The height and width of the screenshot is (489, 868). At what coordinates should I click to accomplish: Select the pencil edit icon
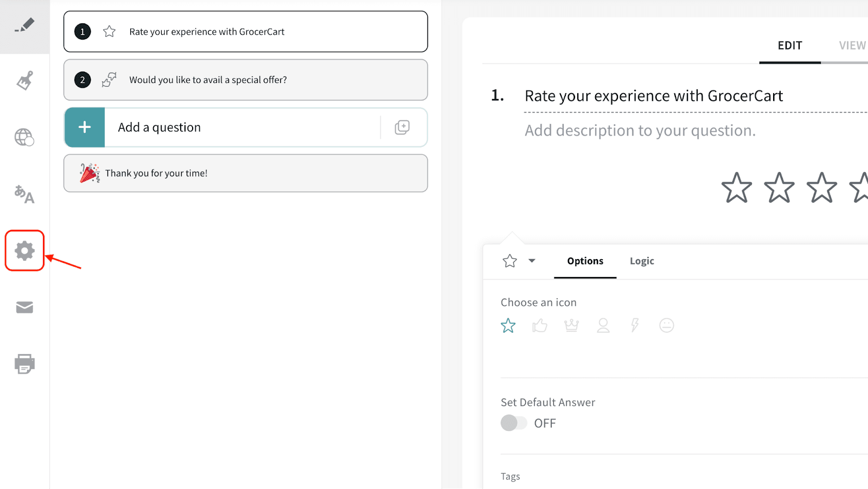(x=24, y=25)
